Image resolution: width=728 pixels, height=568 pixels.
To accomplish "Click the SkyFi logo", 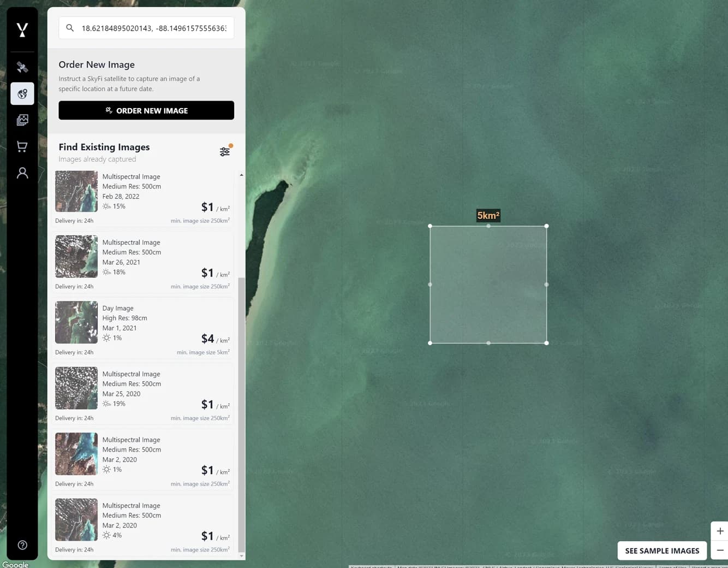I will pos(22,29).
